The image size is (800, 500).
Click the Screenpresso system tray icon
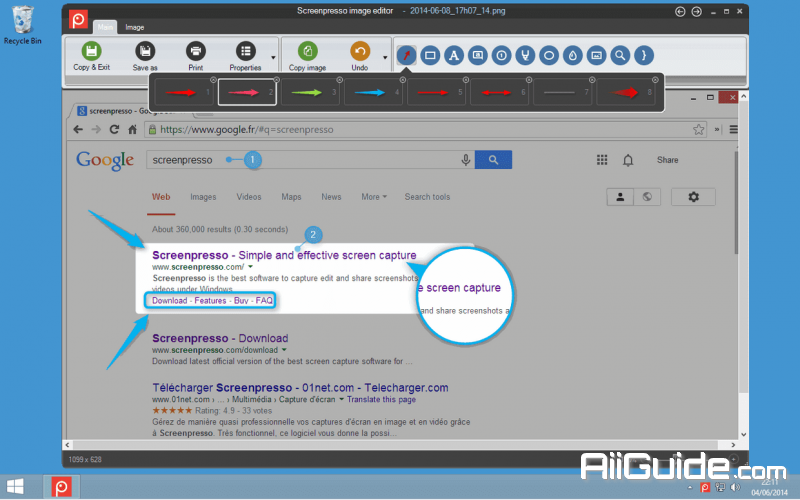click(x=705, y=488)
